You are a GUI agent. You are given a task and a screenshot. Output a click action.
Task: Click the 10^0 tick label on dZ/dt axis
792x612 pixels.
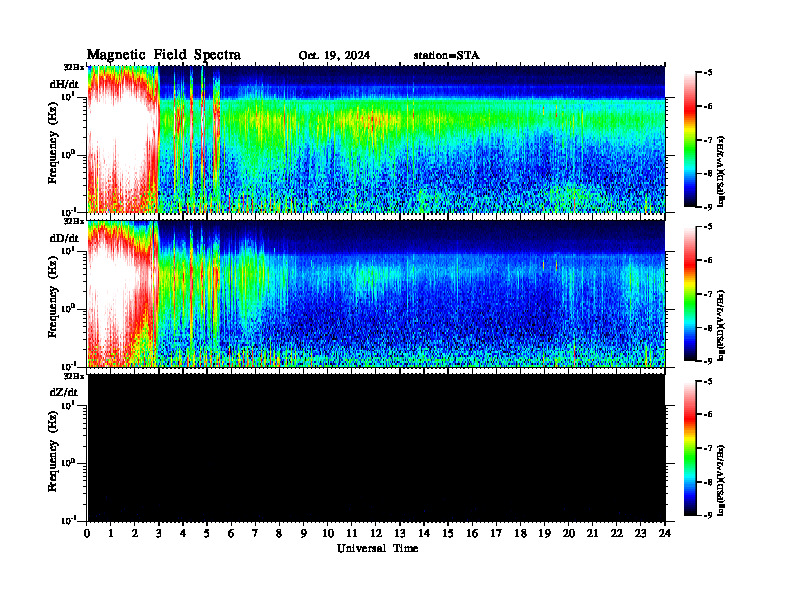click(68, 463)
